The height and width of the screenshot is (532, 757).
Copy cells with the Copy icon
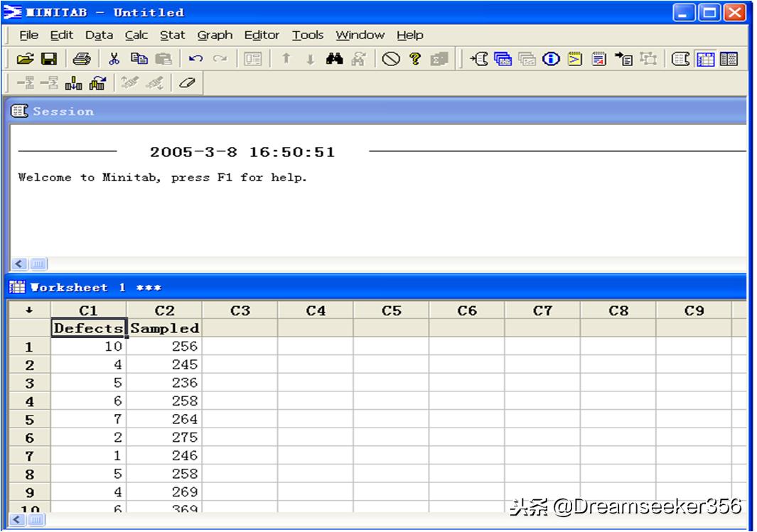pos(139,59)
